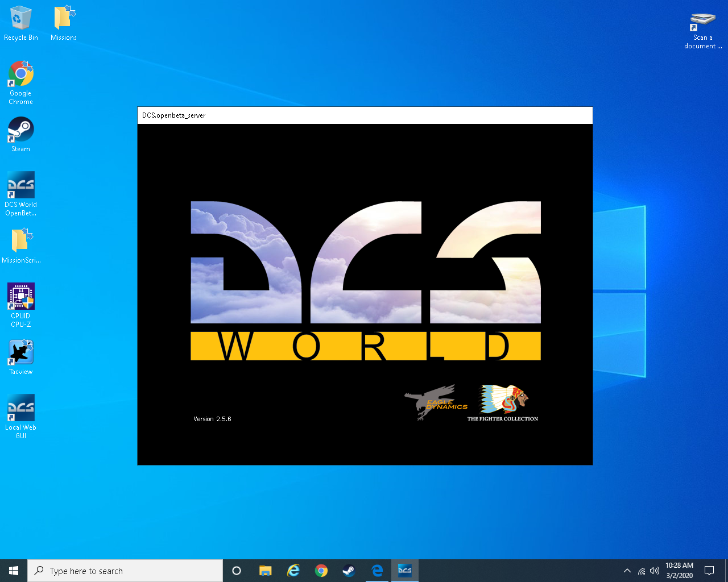Click the Eagle Dynamics logo on splash
The height and width of the screenshot is (582, 728).
436,402
